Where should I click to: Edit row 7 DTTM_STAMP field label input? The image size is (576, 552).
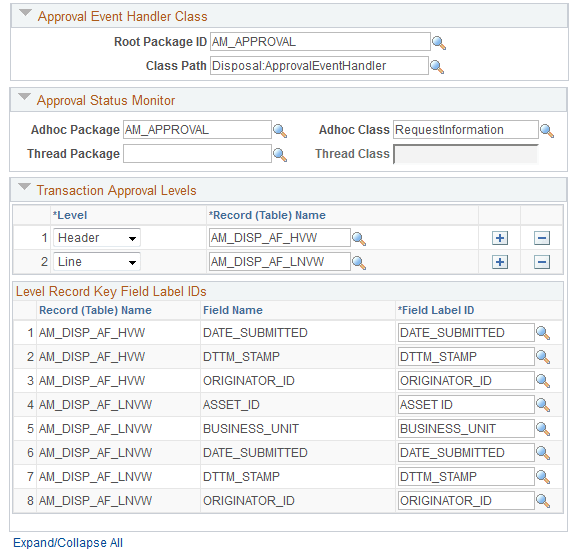click(466, 477)
